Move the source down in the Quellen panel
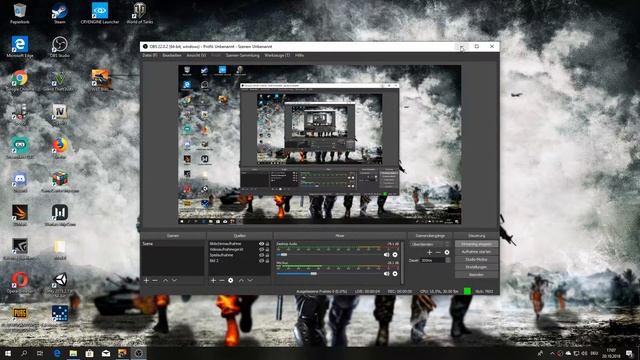Screen dimensions: 640x360 pyautogui.click(x=250, y=280)
